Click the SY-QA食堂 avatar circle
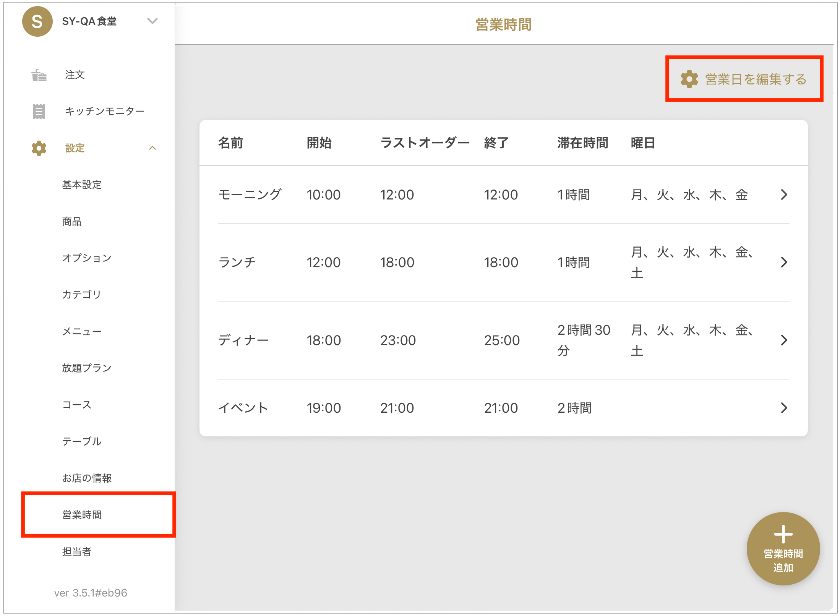Image resolution: width=840 pixels, height=616 pixels. tap(37, 21)
